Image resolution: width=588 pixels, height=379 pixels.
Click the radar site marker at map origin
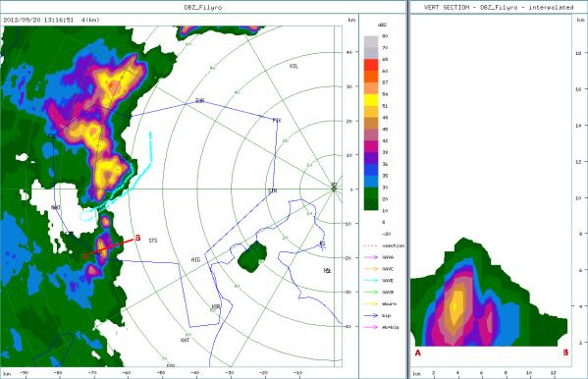click(x=334, y=188)
